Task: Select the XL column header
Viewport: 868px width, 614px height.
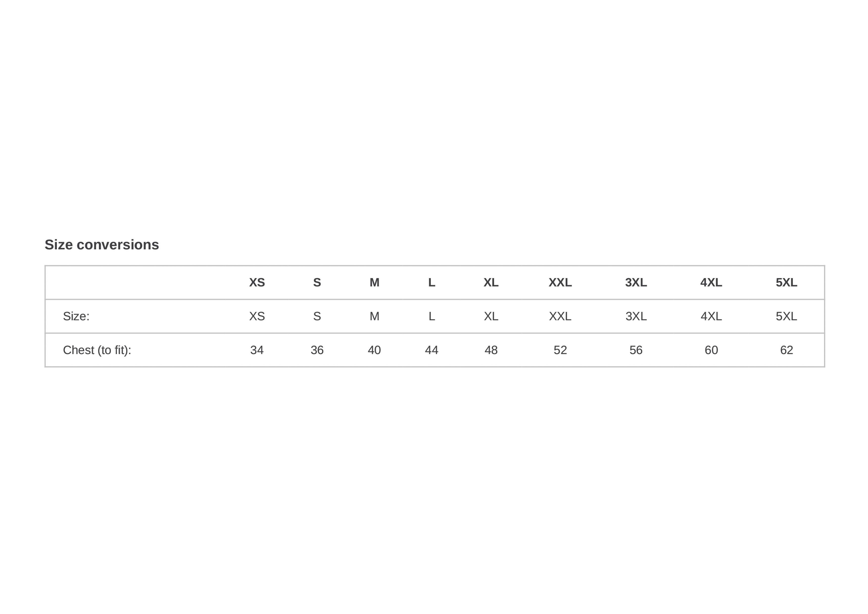Action: (x=491, y=282)
